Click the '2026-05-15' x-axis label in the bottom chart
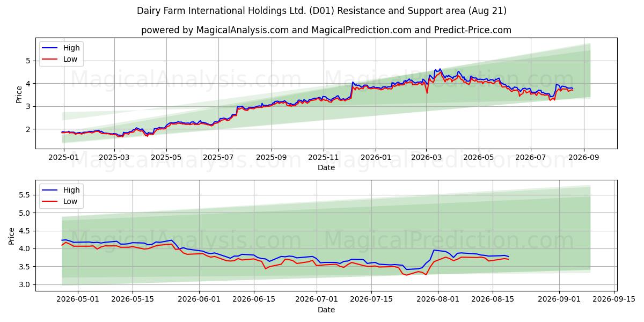The width and height of the screenshot is (644, 322). click(134, 300)
